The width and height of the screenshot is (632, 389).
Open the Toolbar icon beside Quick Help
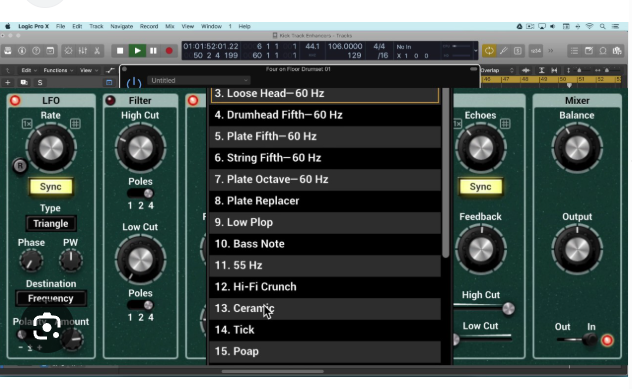click(50, 51)
